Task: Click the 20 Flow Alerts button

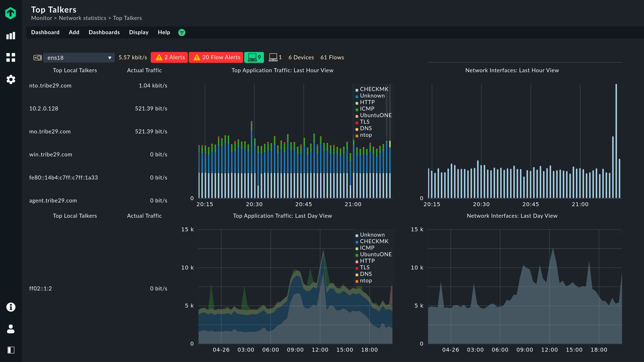Action: click(x=216, y=57)
